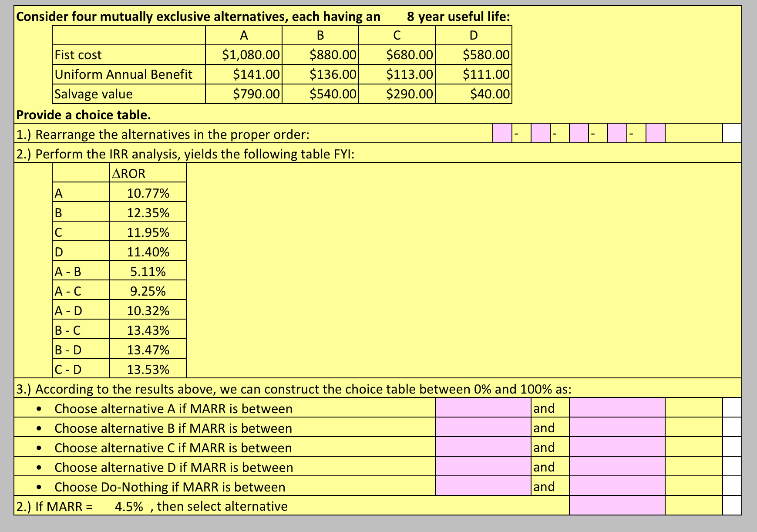757x532 pixels.
Task: Select the lower MARR input for alternative B
Action: tap(483, 428)
